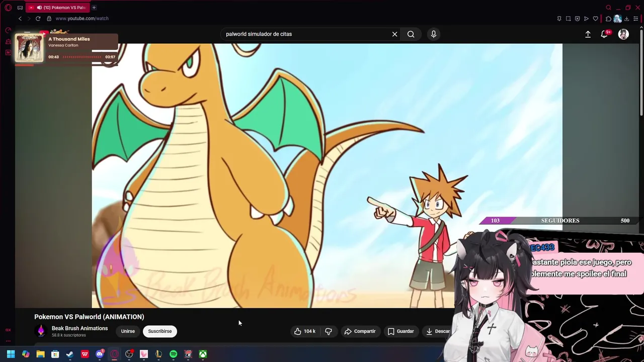Open Copilot from the taskbar
Image resolution: width=644 pixels, height=362 pixels.
[x=26, y=354]
